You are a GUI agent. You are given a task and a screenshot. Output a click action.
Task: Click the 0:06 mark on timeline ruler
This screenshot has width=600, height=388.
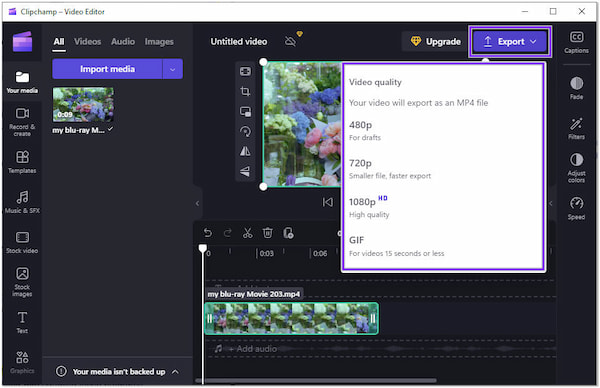pos(320,253)
